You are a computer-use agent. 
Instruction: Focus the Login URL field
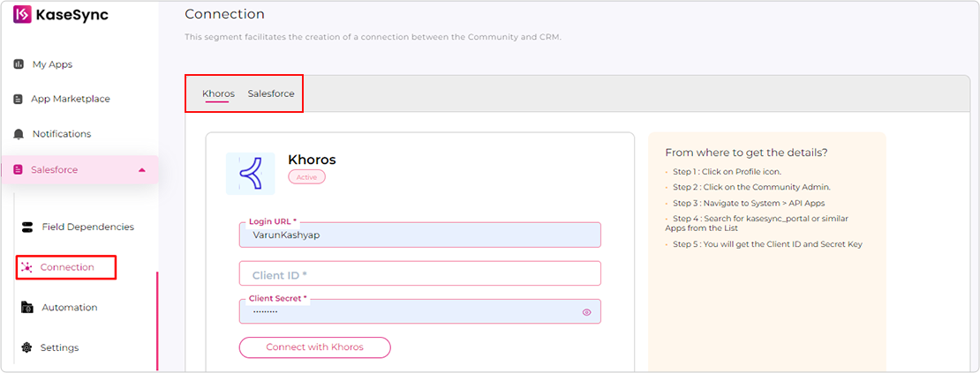(420, 235)
